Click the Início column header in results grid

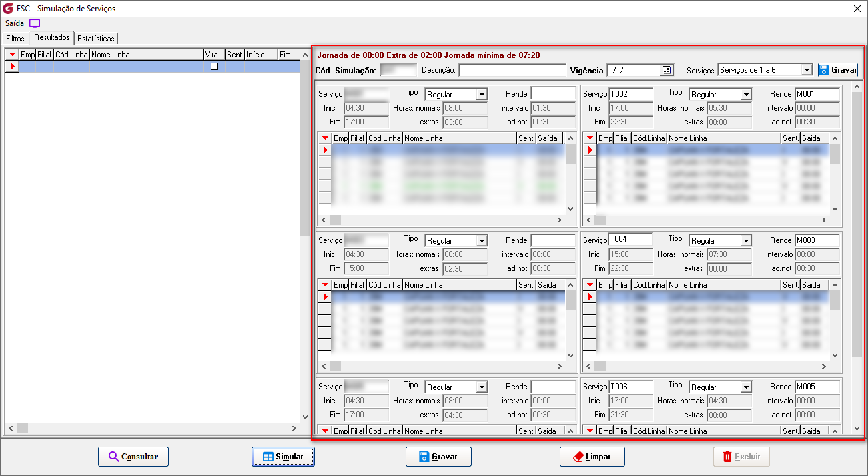(261, 55)
